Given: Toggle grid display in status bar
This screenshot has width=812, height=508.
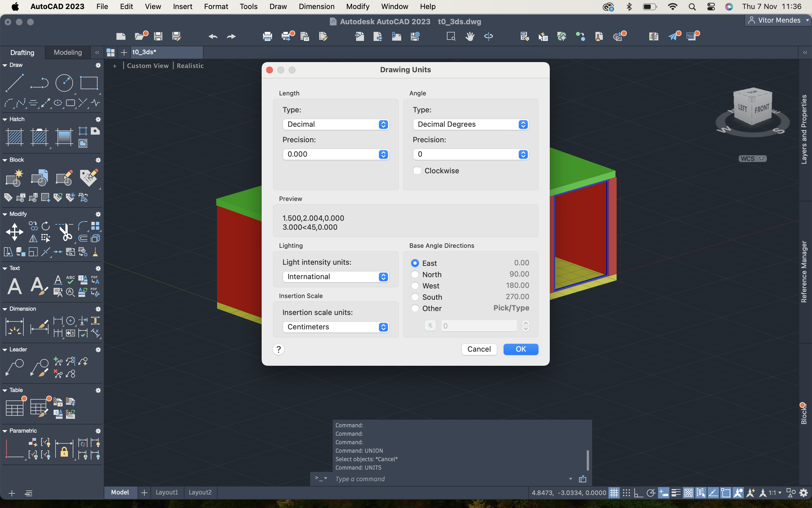Looking at the screenshot, I should (x=614, y=493).
